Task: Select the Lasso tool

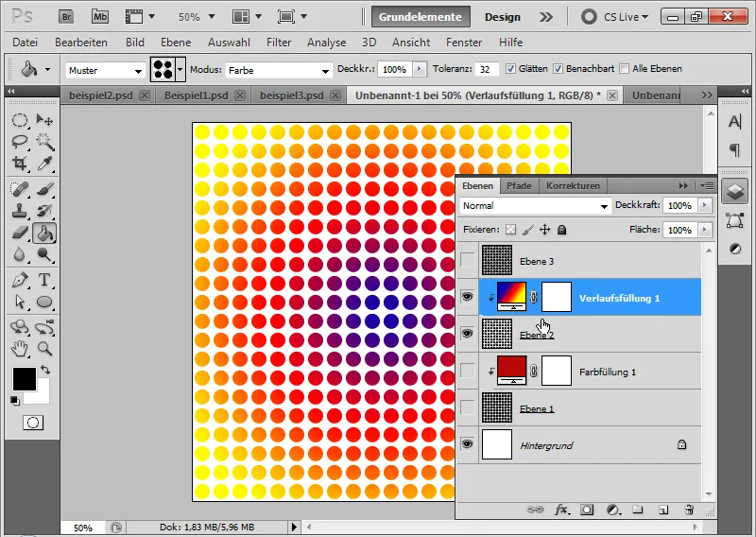Action: click(19, 142)
